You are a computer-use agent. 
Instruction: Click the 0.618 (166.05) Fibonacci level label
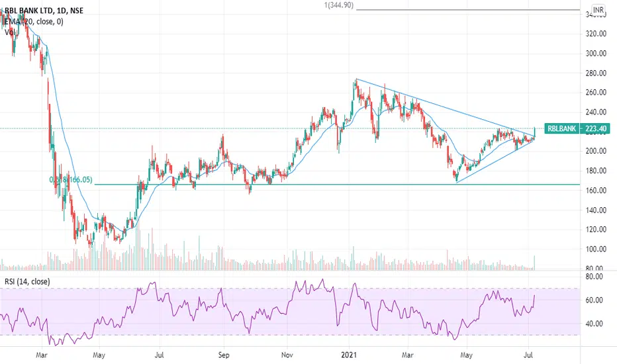(71, 180)
